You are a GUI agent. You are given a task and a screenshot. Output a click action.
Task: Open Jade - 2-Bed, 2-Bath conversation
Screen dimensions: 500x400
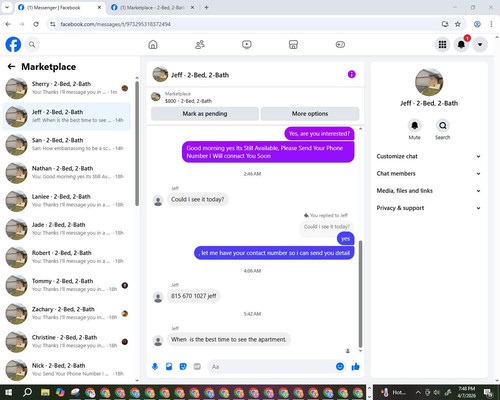[x=67, y=229]
